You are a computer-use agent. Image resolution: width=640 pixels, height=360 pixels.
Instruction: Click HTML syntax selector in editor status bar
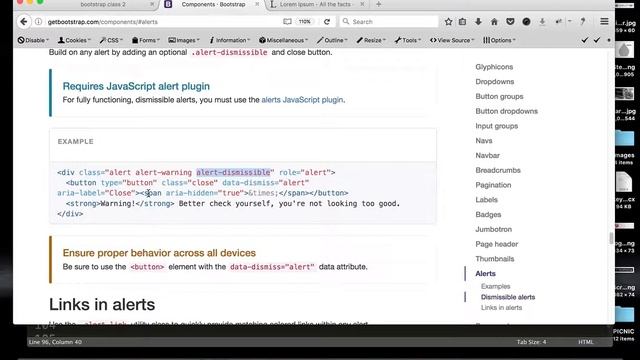point(585,342)
